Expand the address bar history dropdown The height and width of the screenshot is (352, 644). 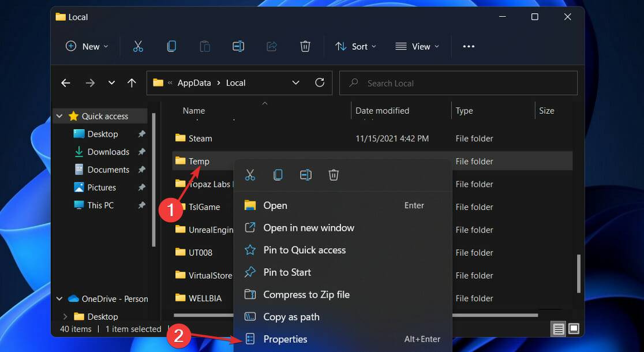[296, 83]
